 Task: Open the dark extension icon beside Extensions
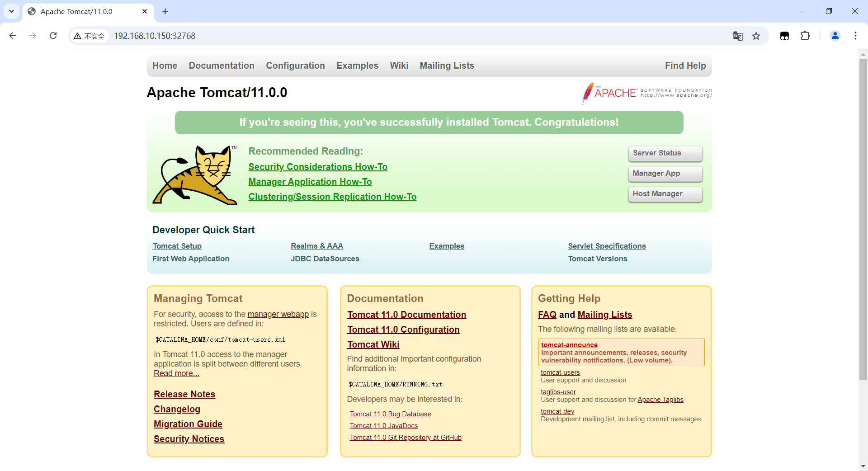(x=784, y=36)
